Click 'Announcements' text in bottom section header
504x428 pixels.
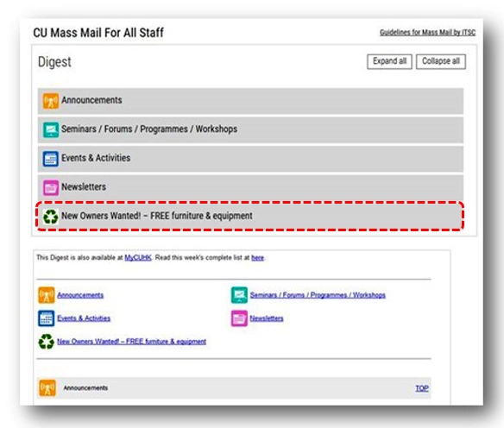[x=85, y=387]
